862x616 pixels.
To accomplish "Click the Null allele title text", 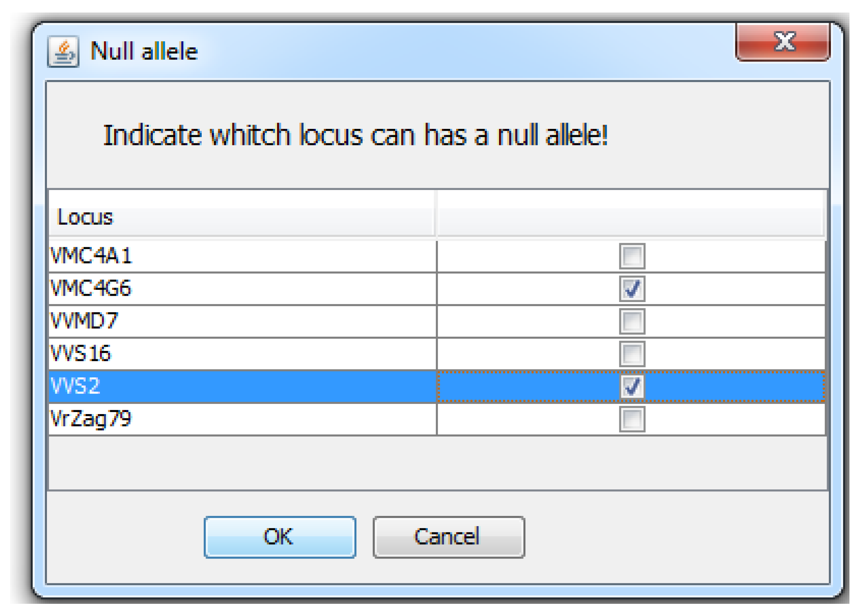I will [x=144, y=52].
